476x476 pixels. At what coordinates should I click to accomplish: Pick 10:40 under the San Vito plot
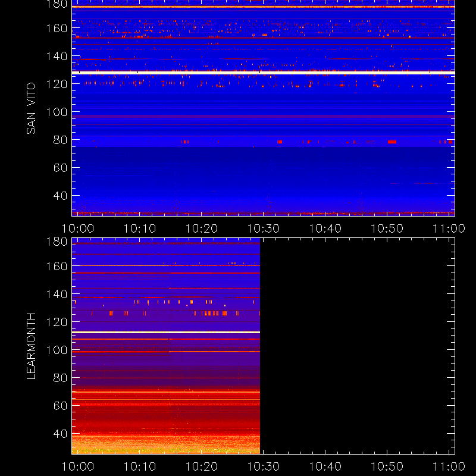click(x=325, y=228)
